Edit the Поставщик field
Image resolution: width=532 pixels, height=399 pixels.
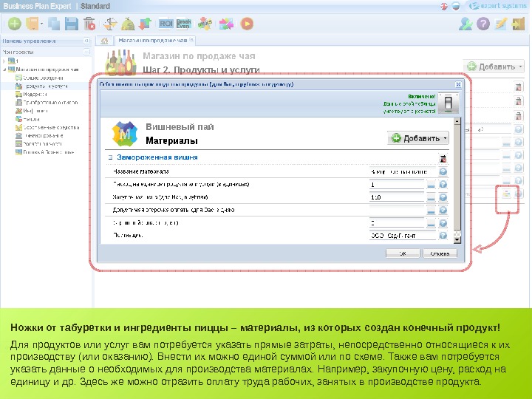point(403,236)
